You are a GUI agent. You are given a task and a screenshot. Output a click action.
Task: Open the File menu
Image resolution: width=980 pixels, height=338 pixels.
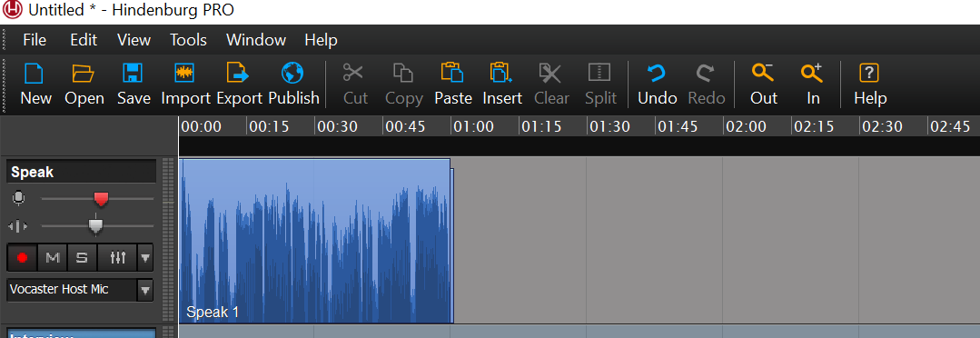click(35, 40)
